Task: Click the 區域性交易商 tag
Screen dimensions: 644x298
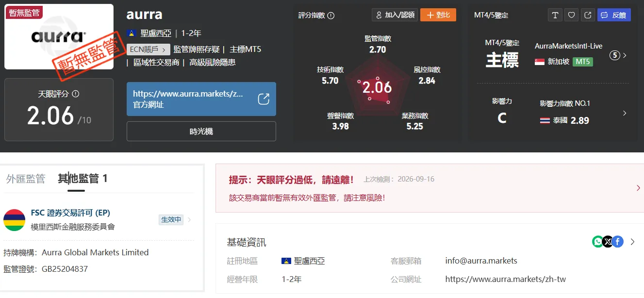Action: 156,63
